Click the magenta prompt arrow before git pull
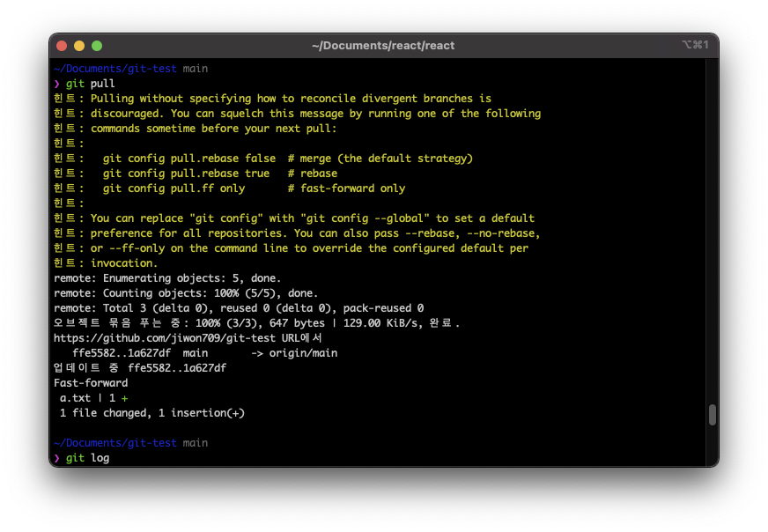768x532 pixels. tap(57, 84)
